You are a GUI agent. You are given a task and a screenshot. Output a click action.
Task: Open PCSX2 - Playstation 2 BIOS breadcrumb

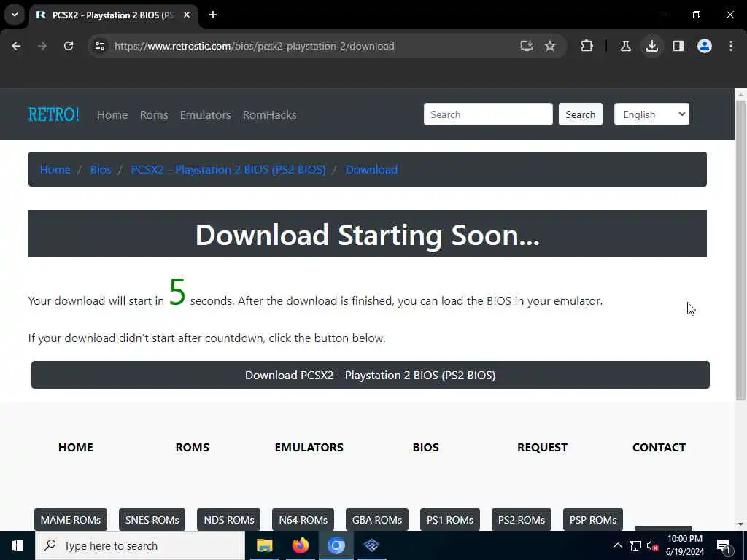click(x=228, y=169)
